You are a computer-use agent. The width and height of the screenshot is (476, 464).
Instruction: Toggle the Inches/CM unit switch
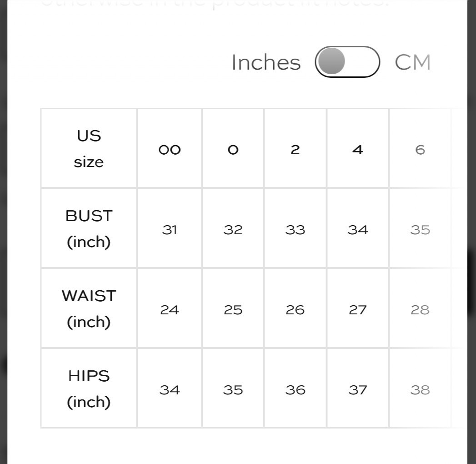point(347,62)
